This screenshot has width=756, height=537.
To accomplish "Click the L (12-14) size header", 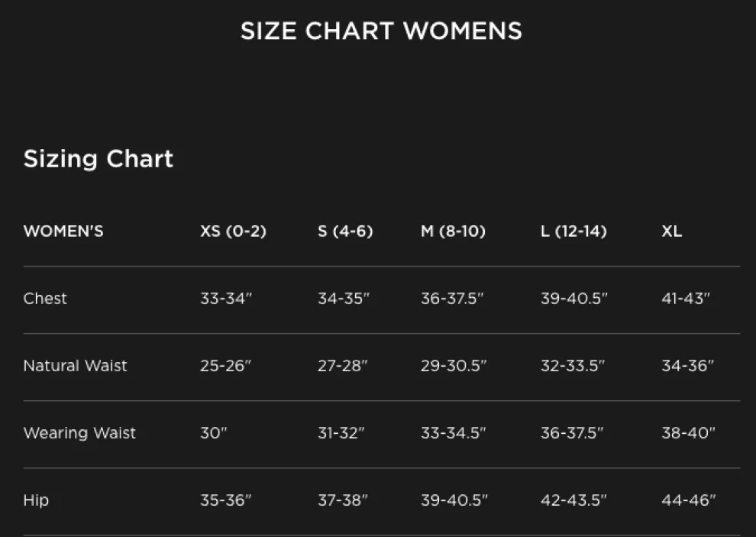I will (x=573, y=231).
